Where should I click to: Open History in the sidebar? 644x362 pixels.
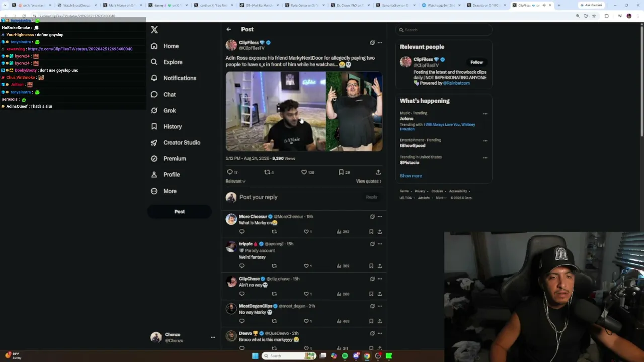click(x=167, y=127)
